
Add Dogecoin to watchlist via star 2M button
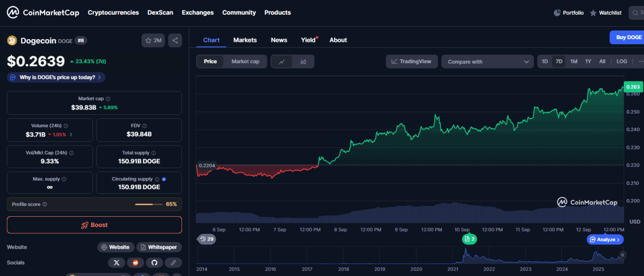click(153, 41)
